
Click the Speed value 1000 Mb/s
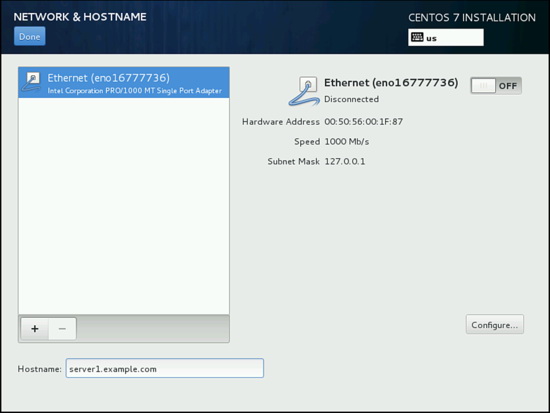(347, 142)
